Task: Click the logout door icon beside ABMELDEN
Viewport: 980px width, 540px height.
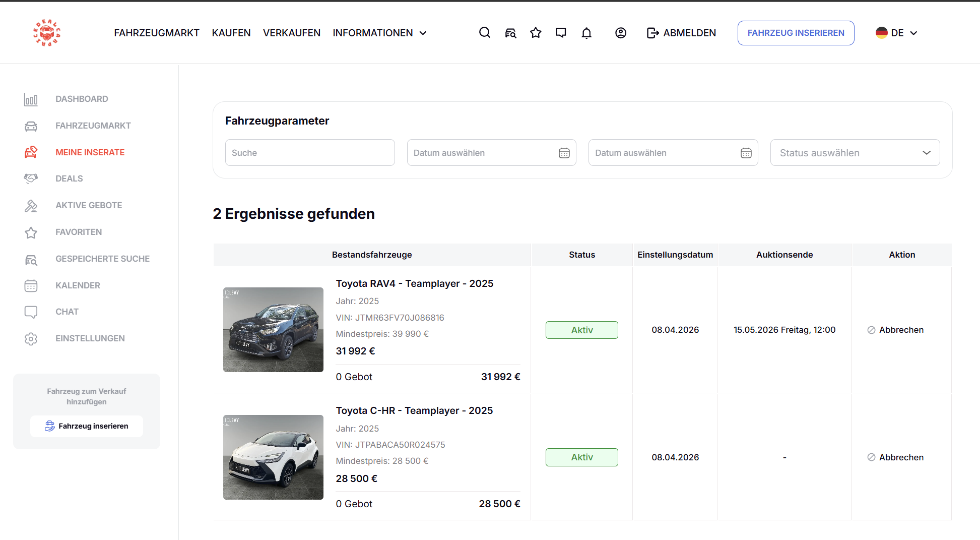Action: [x=652, y=33]
